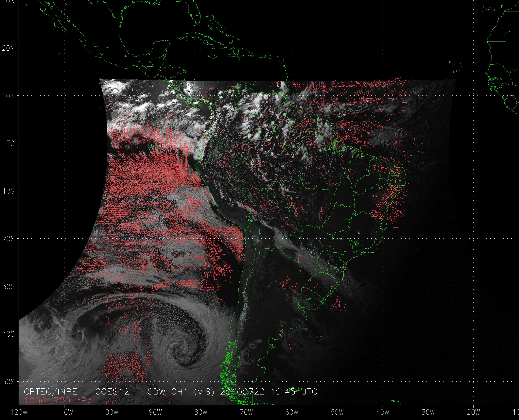Click the 19:45 UTC timestamp text

[x=294, y=392]
